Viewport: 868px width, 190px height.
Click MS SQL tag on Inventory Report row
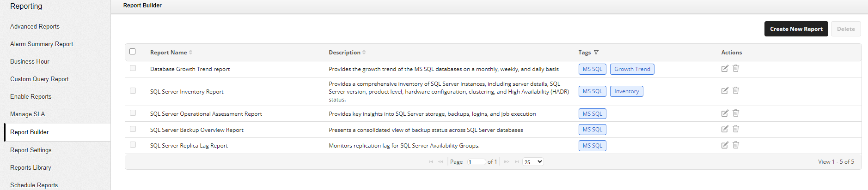click(x=593, y=91)
